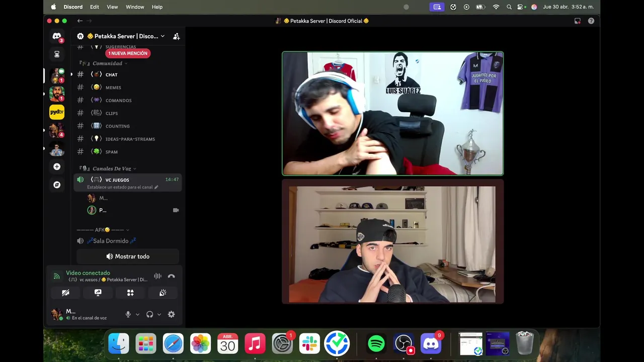Join Sala Dormido voice channel
The height and width of the screenshot is (362, 644).
coord(128,241)
